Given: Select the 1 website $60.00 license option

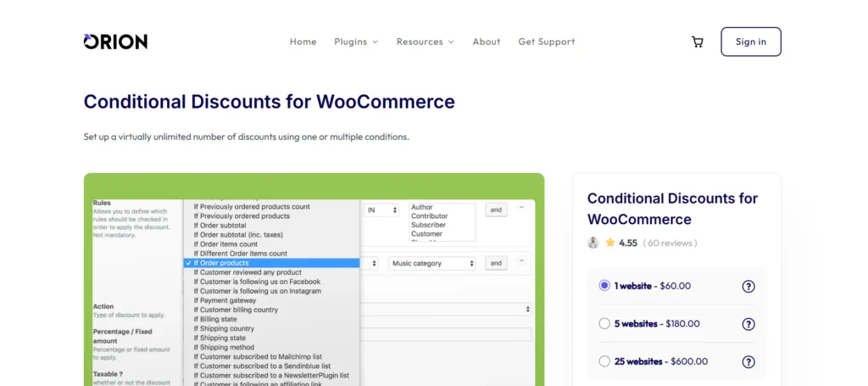Looking at the screenshot, I should click(604, 286).
